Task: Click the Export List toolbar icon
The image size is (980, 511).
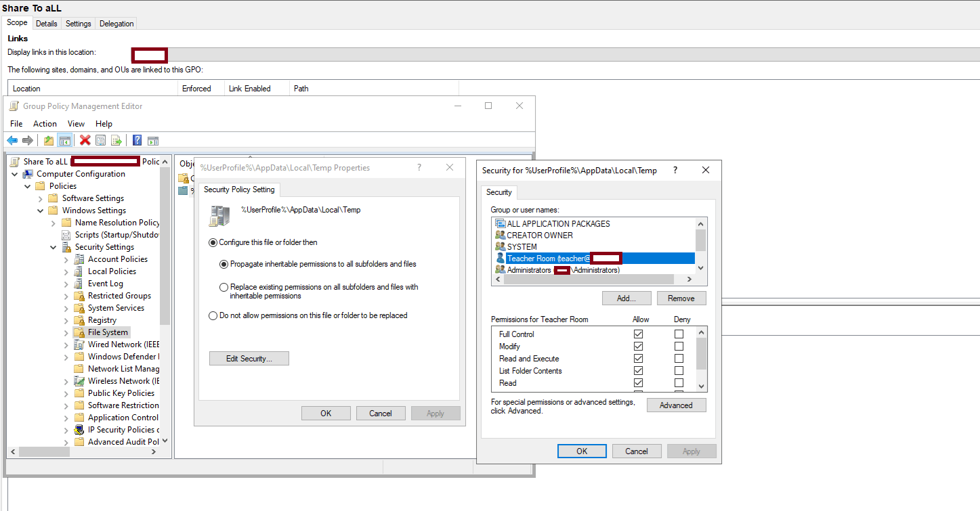Action: point(116,140)
